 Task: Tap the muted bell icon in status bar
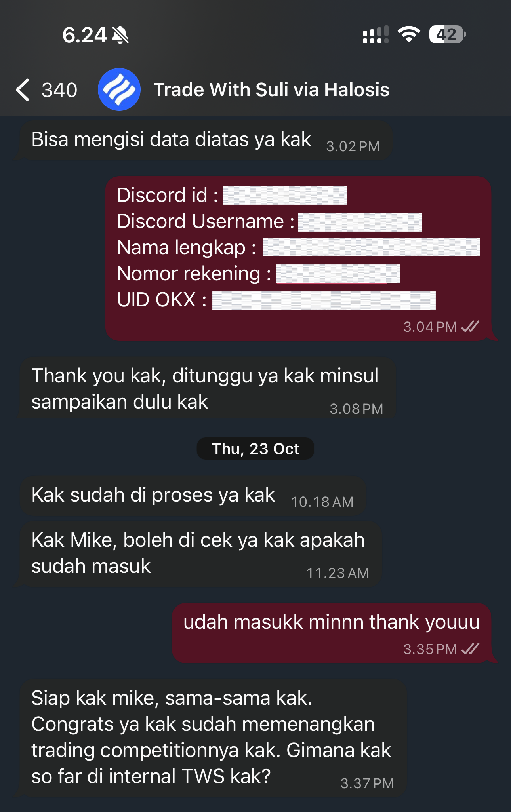click(120, 35)
